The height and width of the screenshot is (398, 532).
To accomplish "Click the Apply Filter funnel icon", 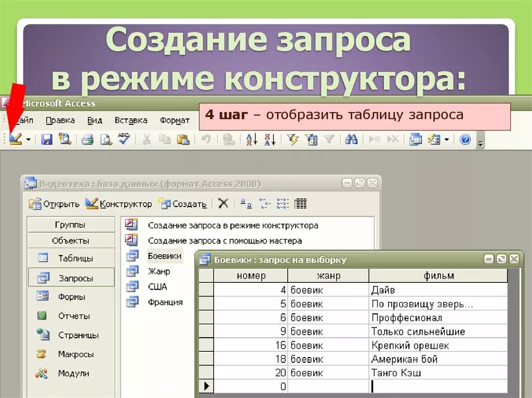I will coord(329,139).
